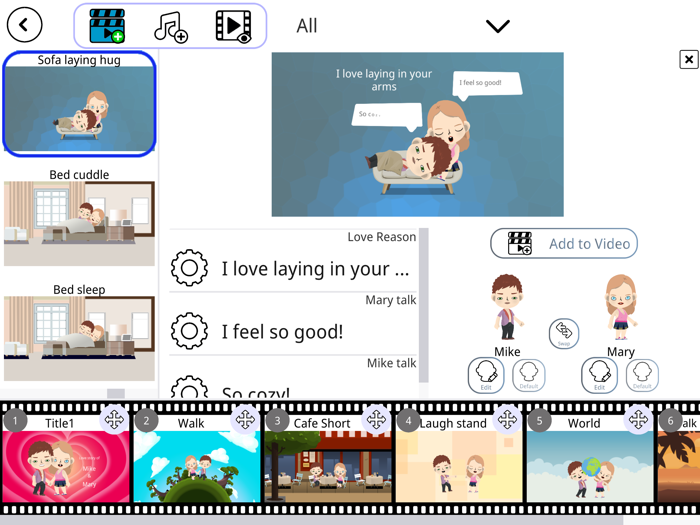This screenshot has height=525, width=700.
Task: Click timeline marker number 2
Action: click(146, 421)
